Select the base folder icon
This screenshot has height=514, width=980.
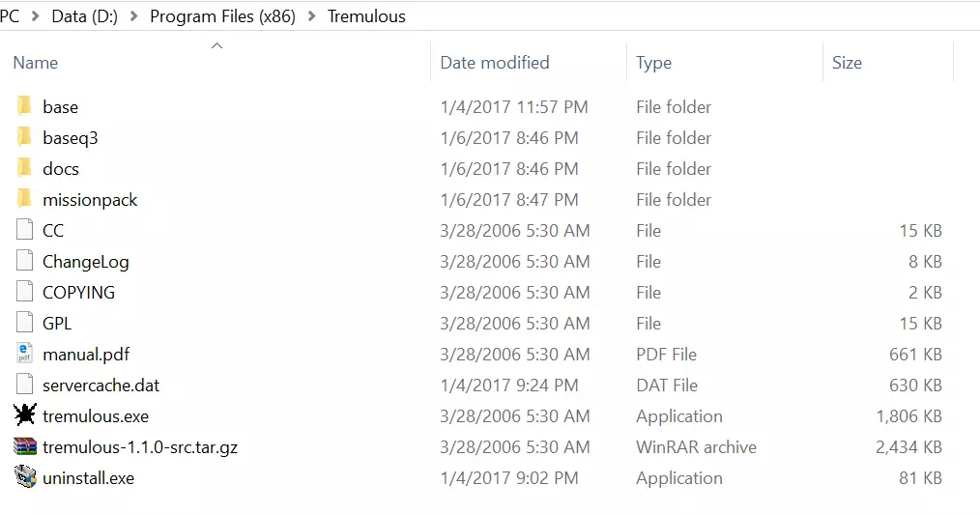point(25,106)
